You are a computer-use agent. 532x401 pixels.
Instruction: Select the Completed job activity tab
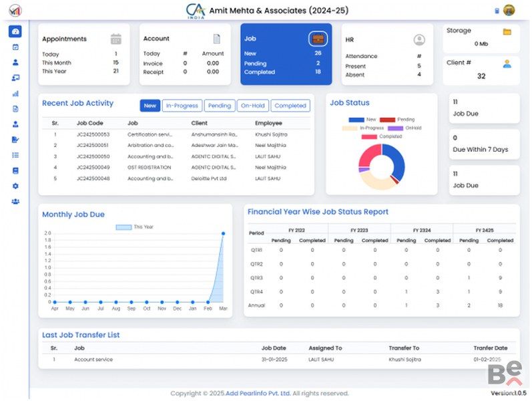[290, 106]
